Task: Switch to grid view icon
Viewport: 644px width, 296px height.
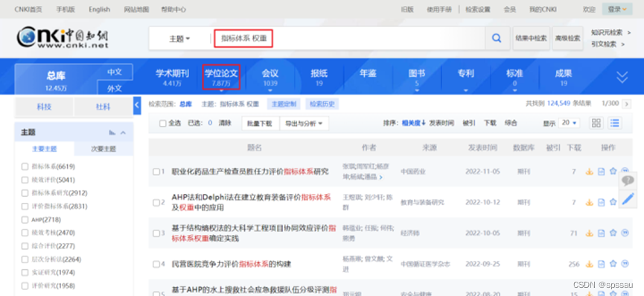Action: [596, 122]
